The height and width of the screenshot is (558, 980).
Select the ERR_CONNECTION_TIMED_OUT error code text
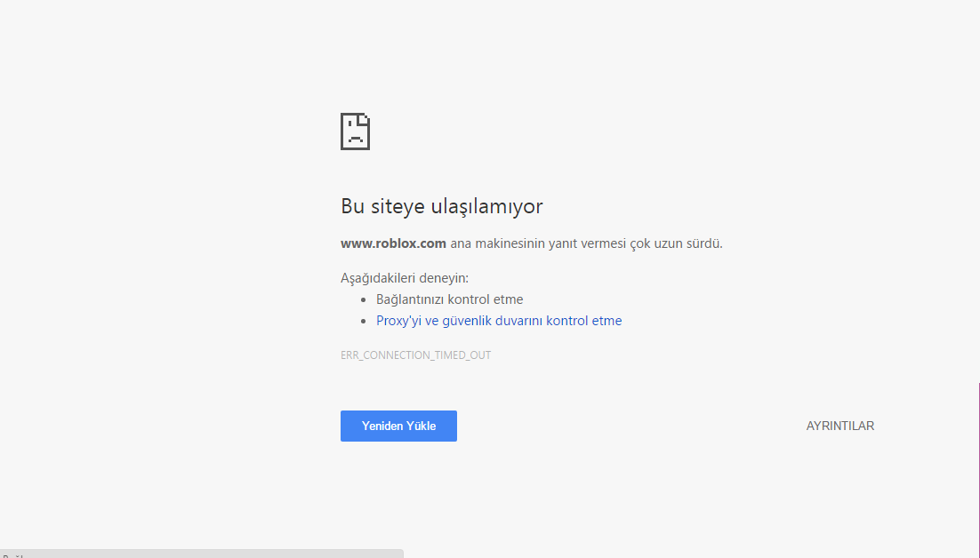tap(415, 355)
